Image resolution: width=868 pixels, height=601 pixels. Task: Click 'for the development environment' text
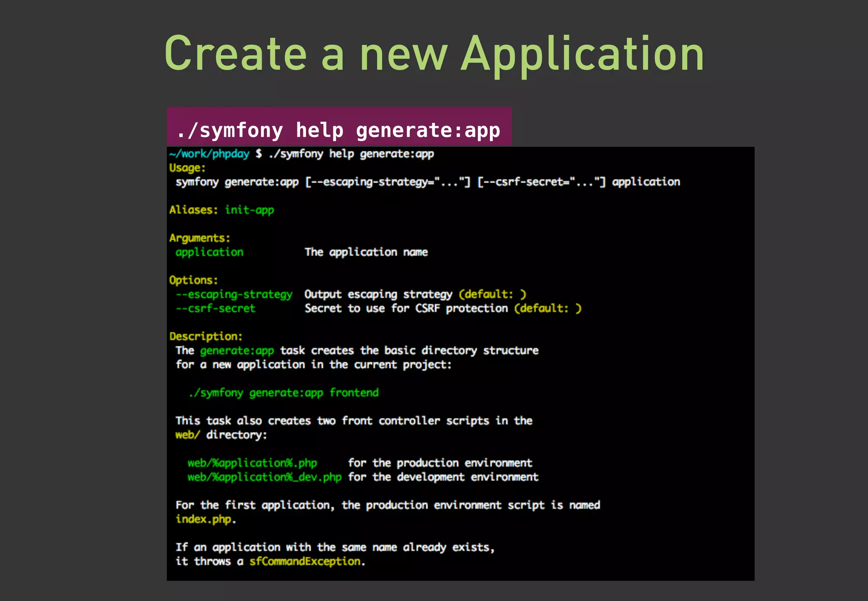(443, 477)
